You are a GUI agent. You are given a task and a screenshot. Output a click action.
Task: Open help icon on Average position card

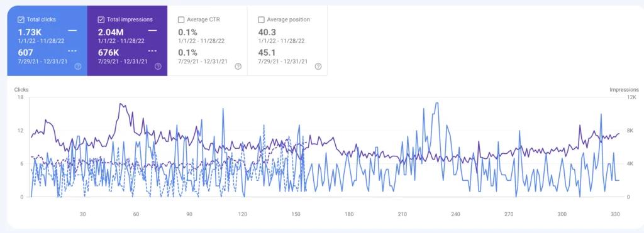click(x=318, y=67)
